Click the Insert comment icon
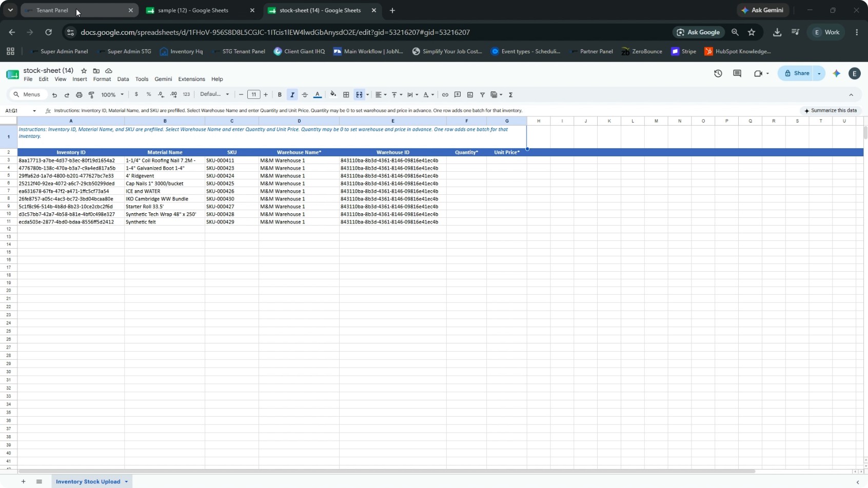The width and height of the screenshot is (868, 488). click(x=458, y=95)
